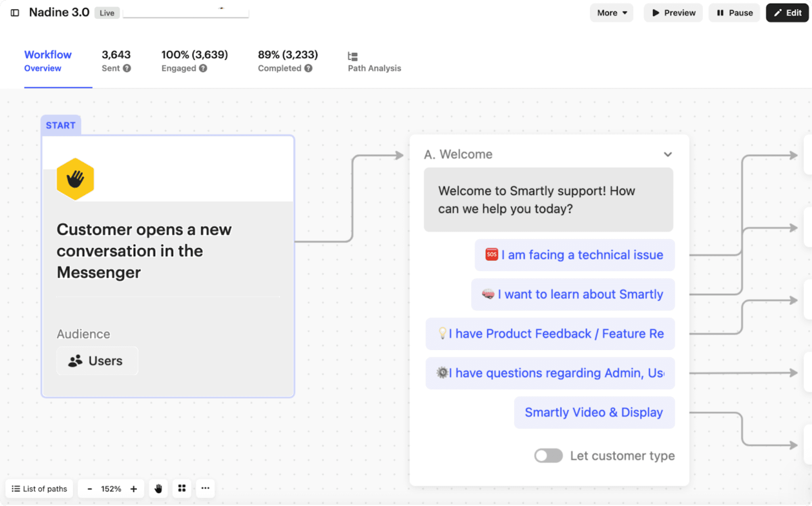Screen dimensions: 812x506
Task: Open the three-dot options menu
Action: pos(205,489)
